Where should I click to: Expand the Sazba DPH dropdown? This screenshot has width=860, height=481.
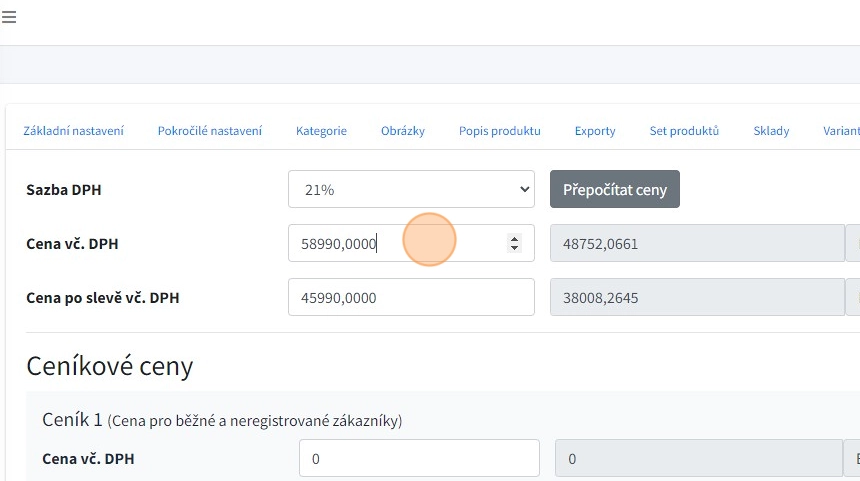pos(411,189)
